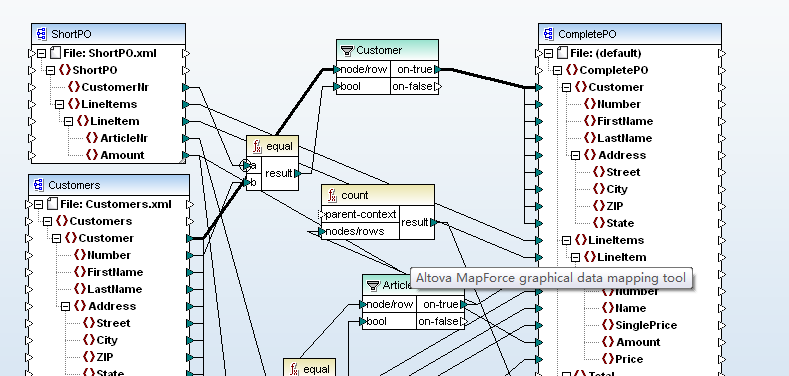Click the upper equal function fx icon
This screenshot has height=376, width=789.
click(257, 146)
